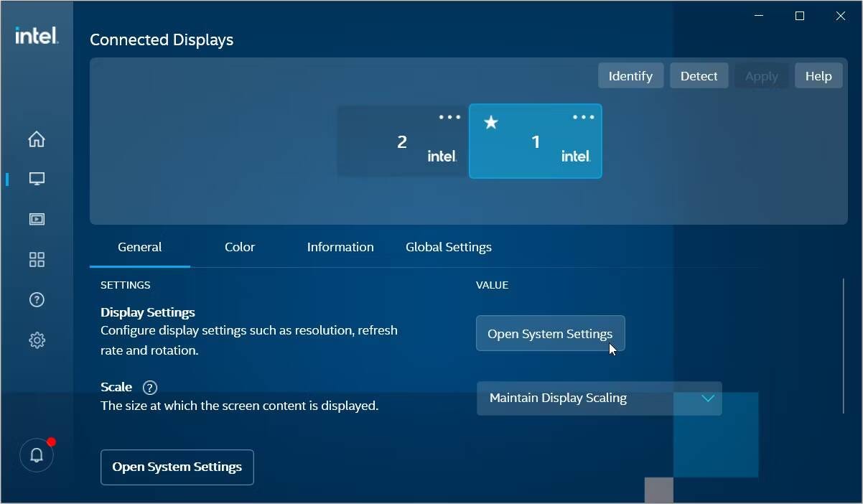
Task: Open the Media section using the video icon
Action: click(37, 219)
